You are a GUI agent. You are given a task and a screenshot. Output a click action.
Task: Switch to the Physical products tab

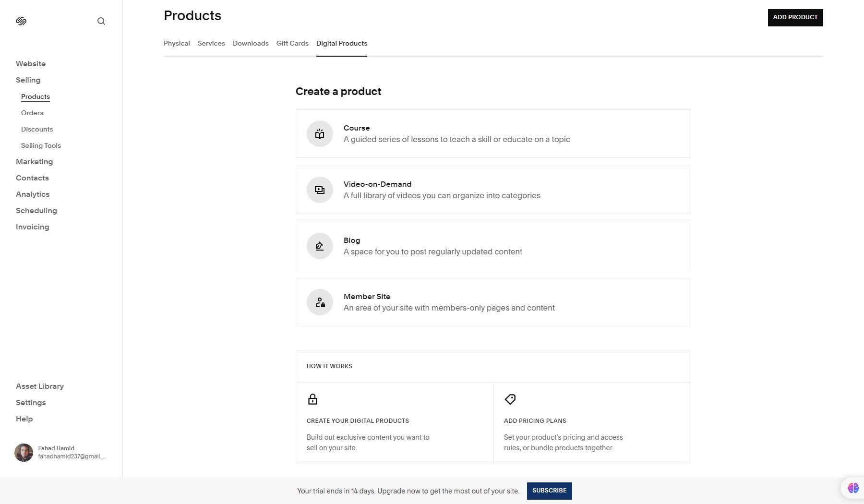177,43
